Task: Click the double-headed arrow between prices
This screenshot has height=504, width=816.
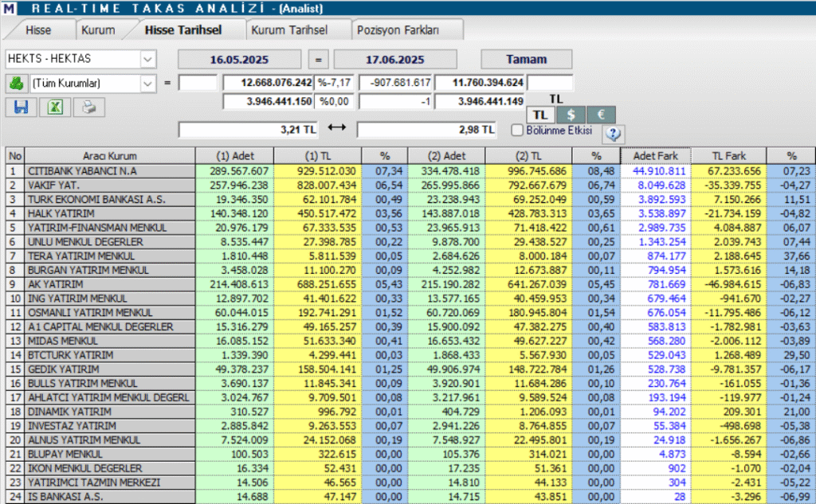Action: click(x=337, y=127)
